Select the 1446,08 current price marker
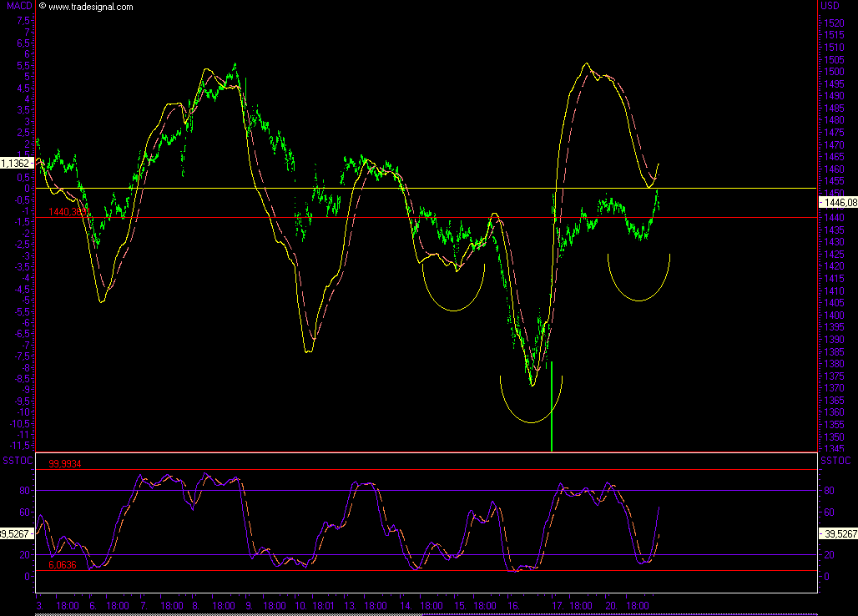858x616 pixels. [x=838, y=202]
